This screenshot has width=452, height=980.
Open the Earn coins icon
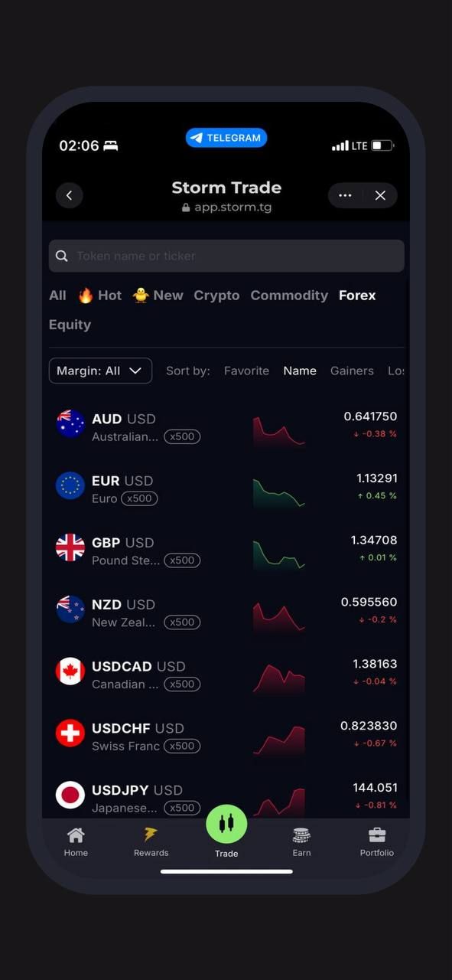(x=301, y=835)
